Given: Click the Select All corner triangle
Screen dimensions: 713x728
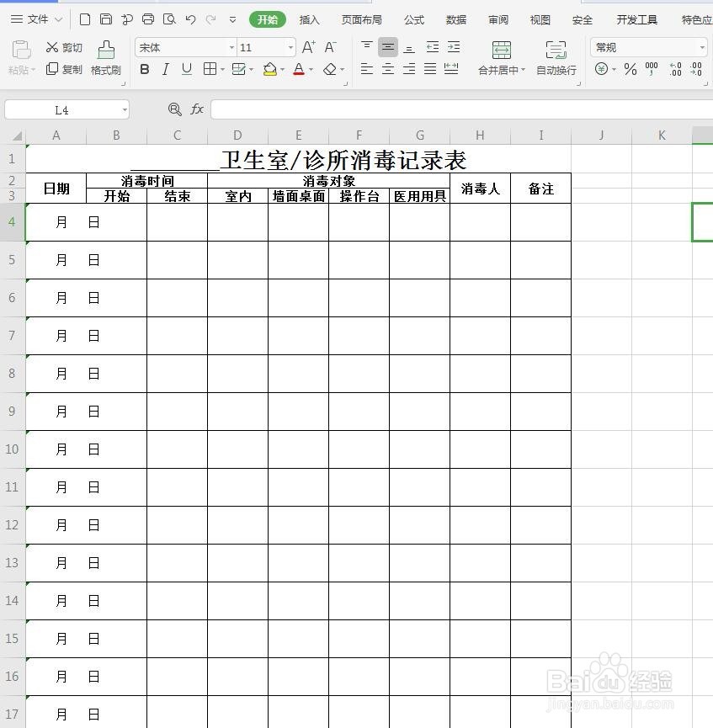Looking at the screenshot, I should click(17, 136).
